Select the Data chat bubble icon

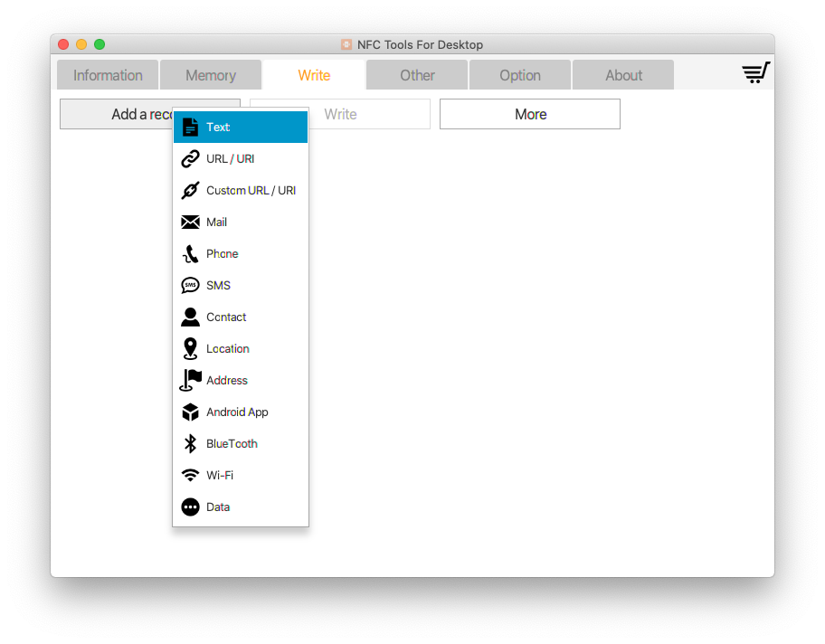(x=190, y=507)
